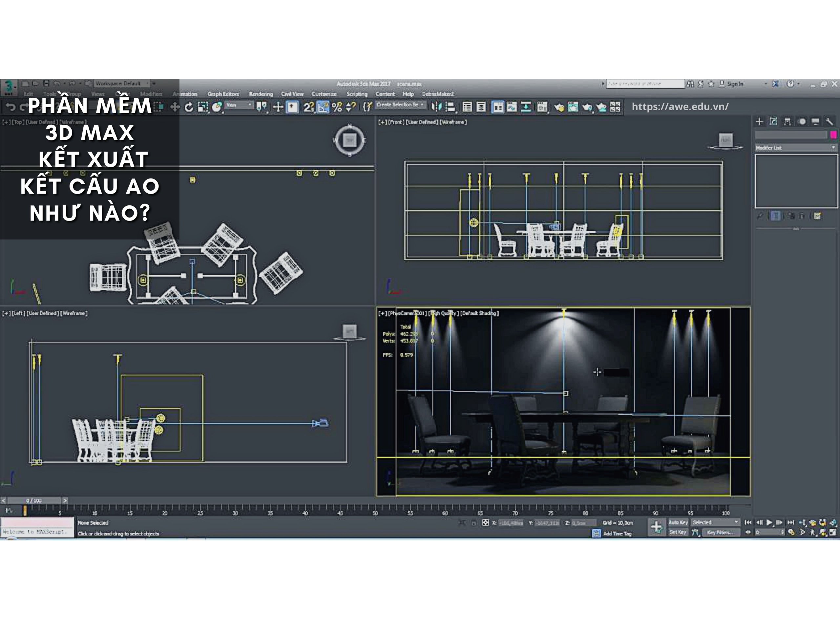Click the magenta object color swatch
The image size is (840, 630).
click(833, 135)
